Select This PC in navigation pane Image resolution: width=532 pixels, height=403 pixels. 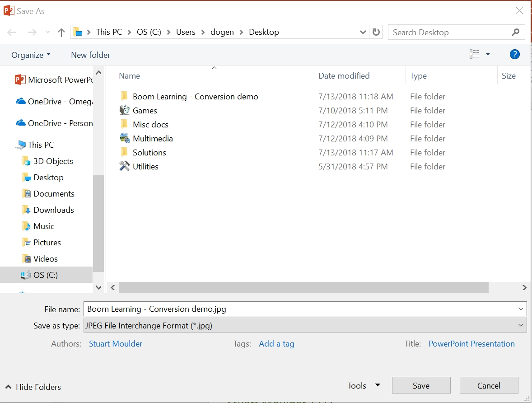point(35,145)
